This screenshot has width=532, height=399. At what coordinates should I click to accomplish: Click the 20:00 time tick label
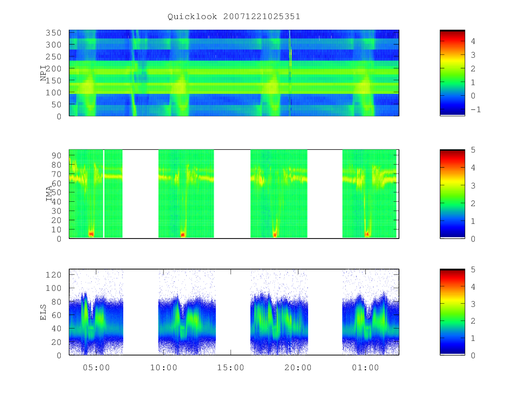(298, 368)
